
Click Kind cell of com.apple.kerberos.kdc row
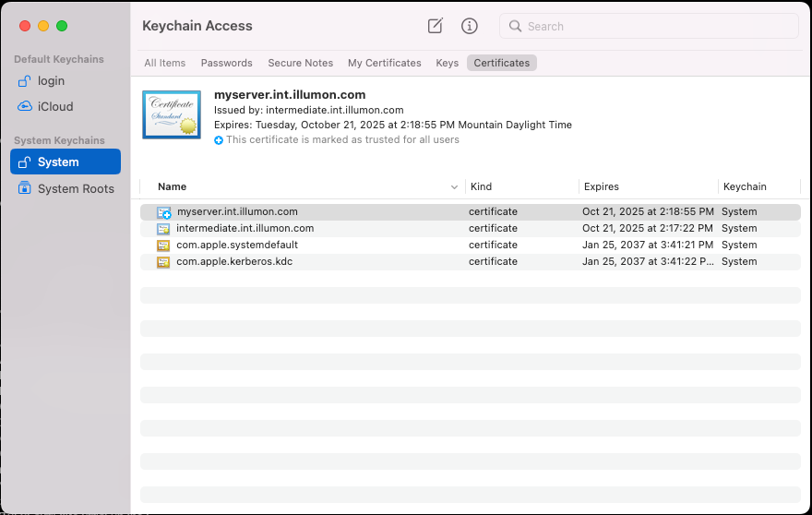493,261
